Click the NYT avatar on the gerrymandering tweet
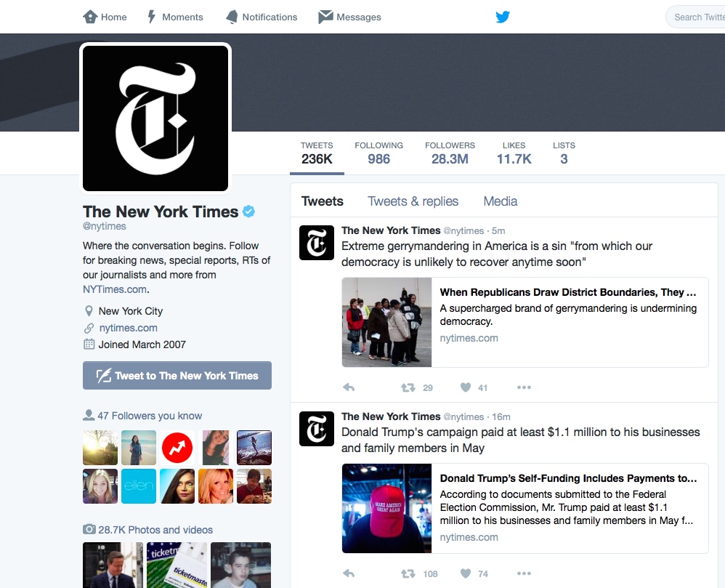The height and width of the screenshot is (588, 725). click(317, 243)
